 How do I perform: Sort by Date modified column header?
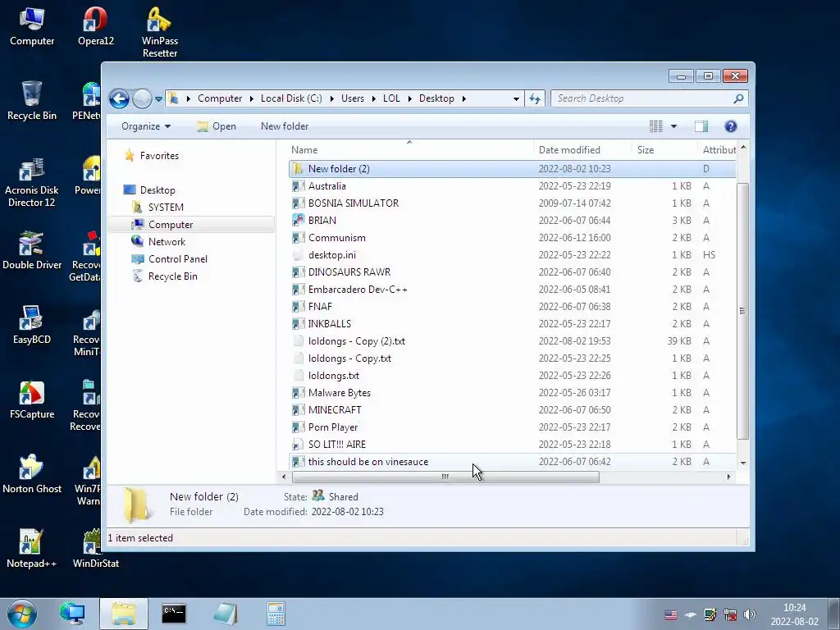pos(582,150)
